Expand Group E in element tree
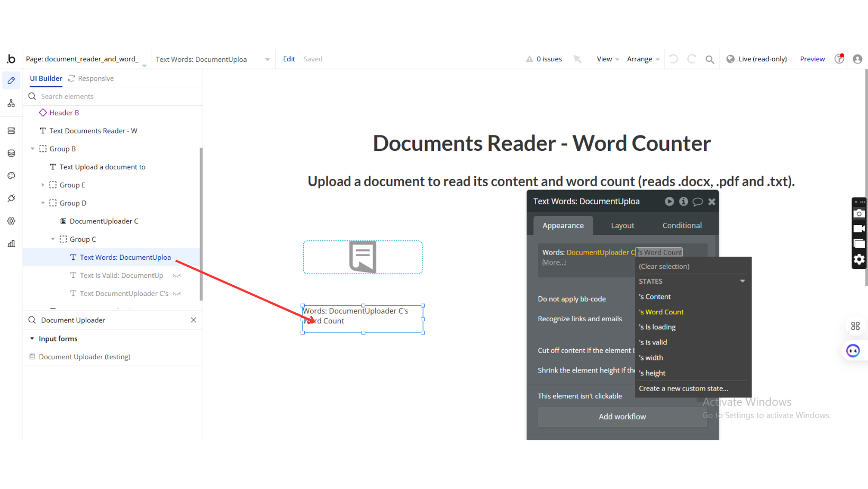The width and height of the screenshot is (868, 489). (x=43, y=185)
